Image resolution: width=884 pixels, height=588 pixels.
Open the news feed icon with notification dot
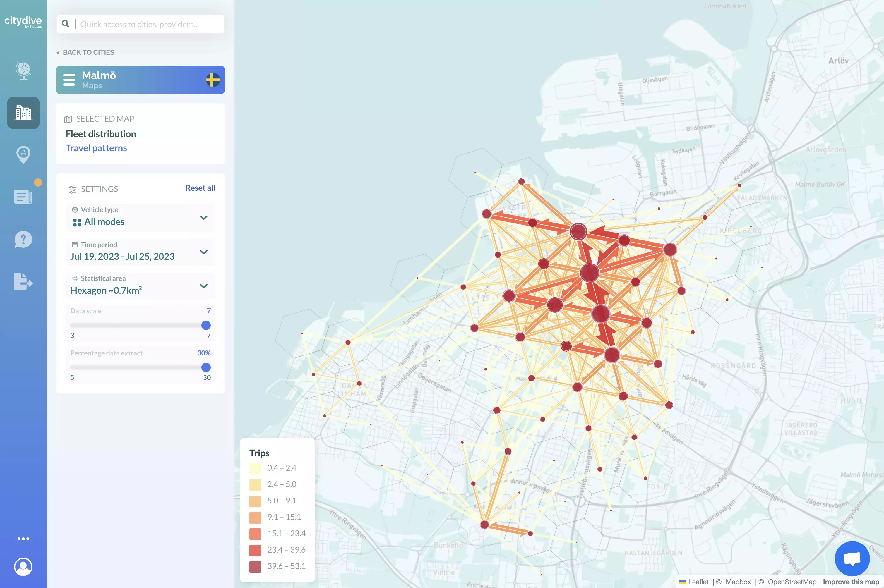pyautogui.click(x=23, y=197)
